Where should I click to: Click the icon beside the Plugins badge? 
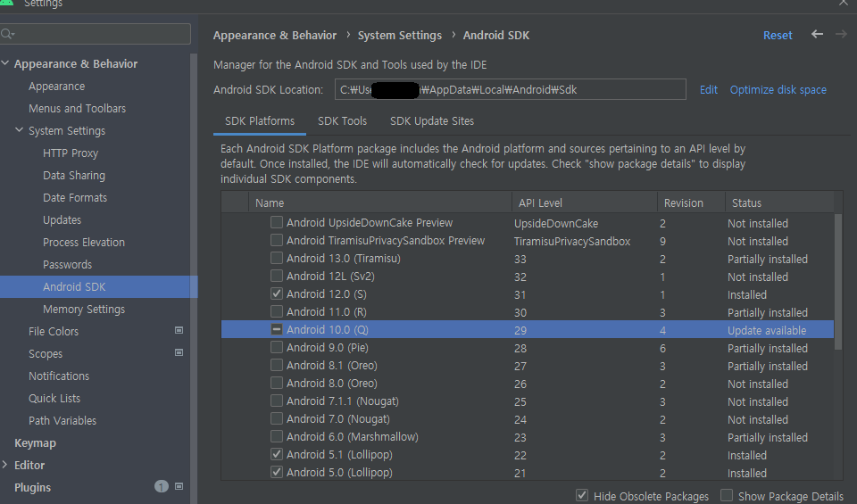179,486
